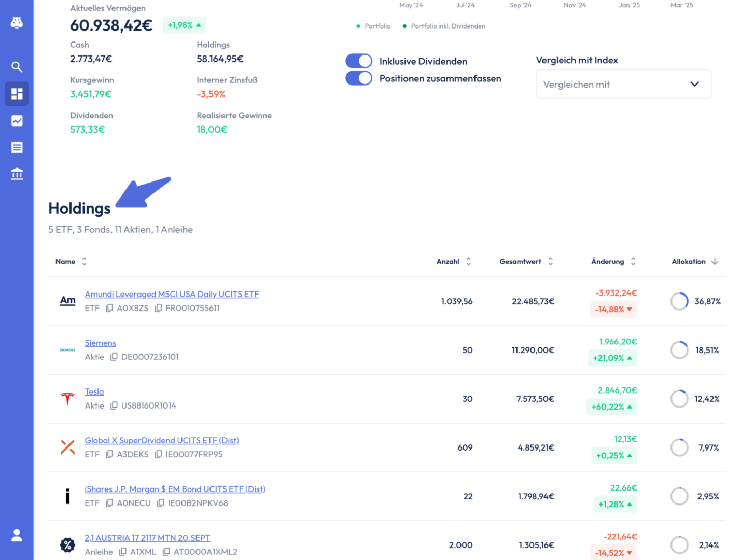Click Dividenden value 573,33€
Screen dimensions: 741x560
coord(88,130)
